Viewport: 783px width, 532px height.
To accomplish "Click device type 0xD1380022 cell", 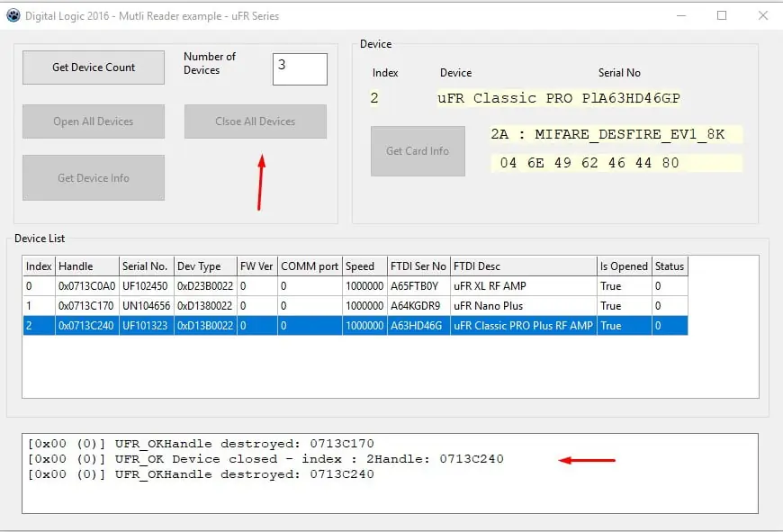I will pos(205,306).
